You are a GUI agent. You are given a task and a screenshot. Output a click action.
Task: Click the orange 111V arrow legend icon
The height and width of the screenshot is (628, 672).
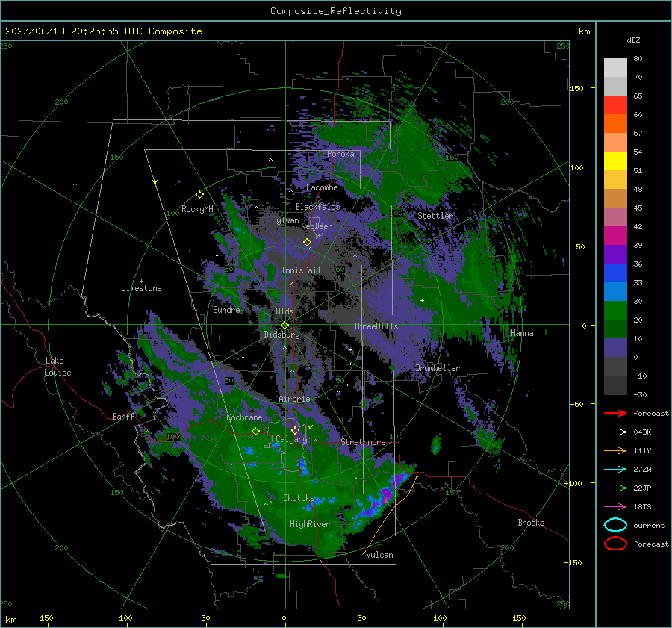coord(615,450)
